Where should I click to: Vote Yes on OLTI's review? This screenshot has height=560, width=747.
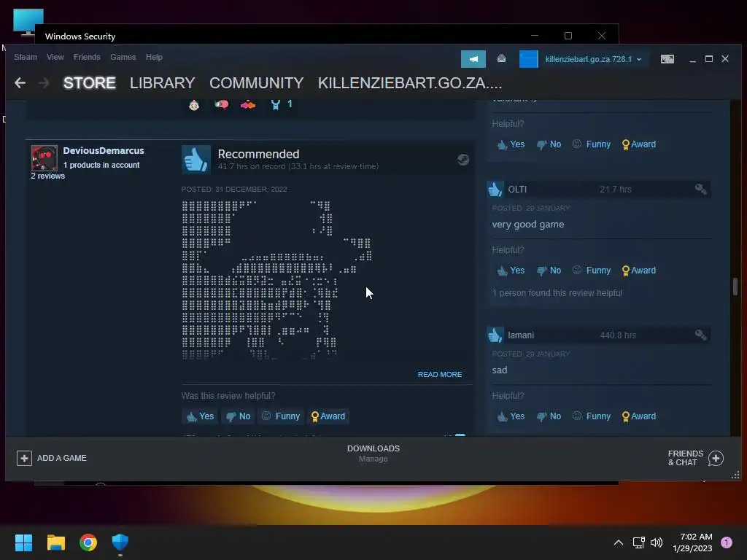click(x=511, y=271)
